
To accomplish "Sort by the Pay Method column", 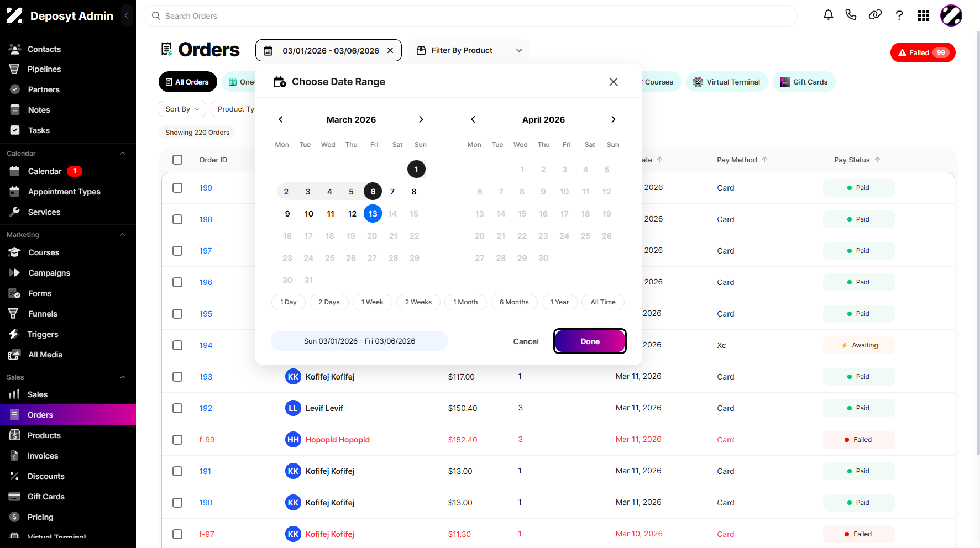I will (x=742, y=160).
